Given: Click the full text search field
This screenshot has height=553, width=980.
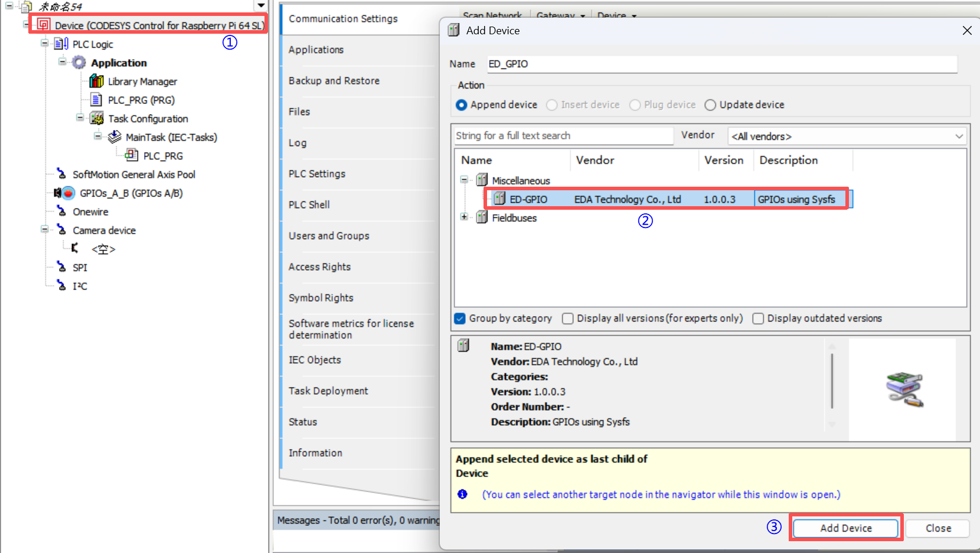Looking at the screenshot, I should tap(563, 136).
